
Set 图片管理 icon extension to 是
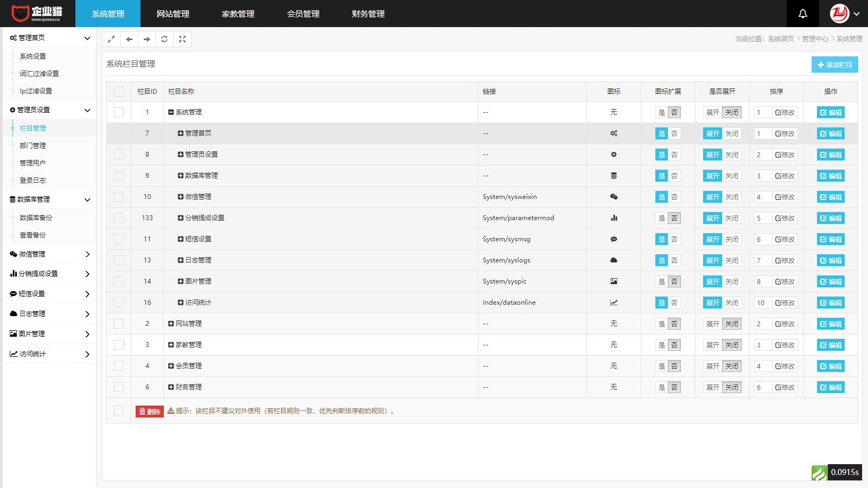pyautogui.click(x=661, y=281)
